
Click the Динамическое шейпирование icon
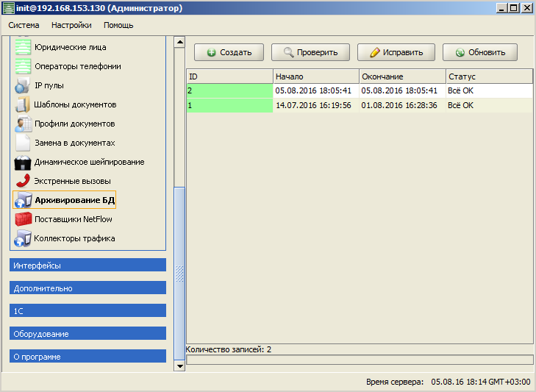click(23, 162)
